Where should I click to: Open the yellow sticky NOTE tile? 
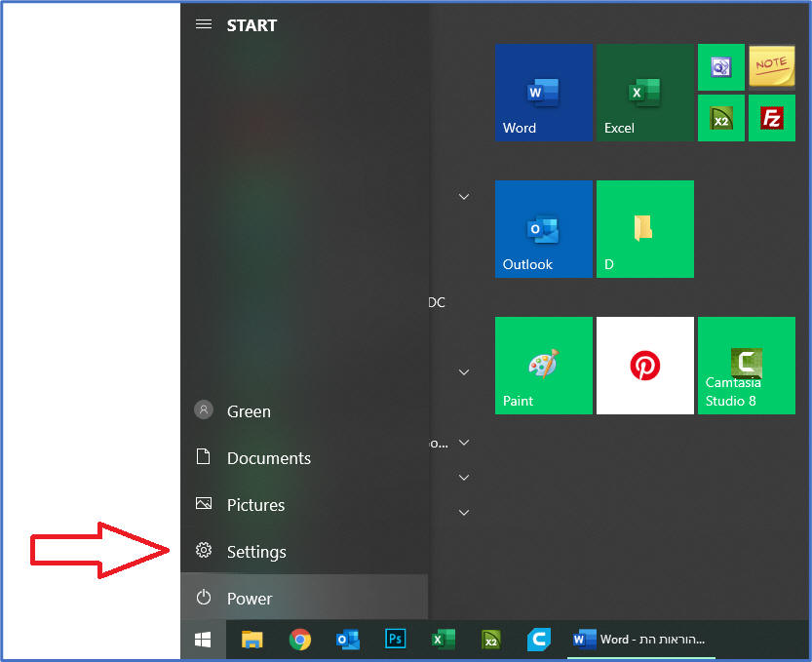[x=771, y=67]
